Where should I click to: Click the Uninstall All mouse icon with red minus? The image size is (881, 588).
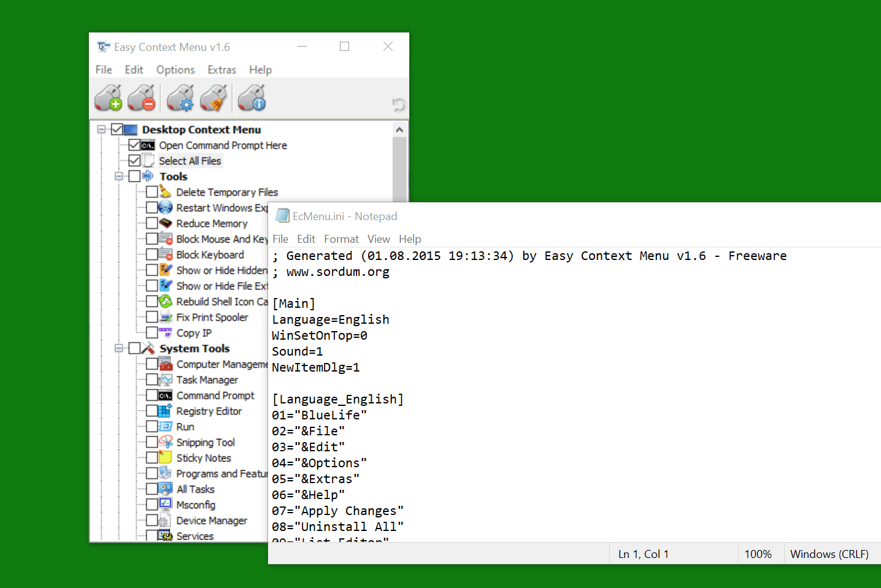(142, 97)
